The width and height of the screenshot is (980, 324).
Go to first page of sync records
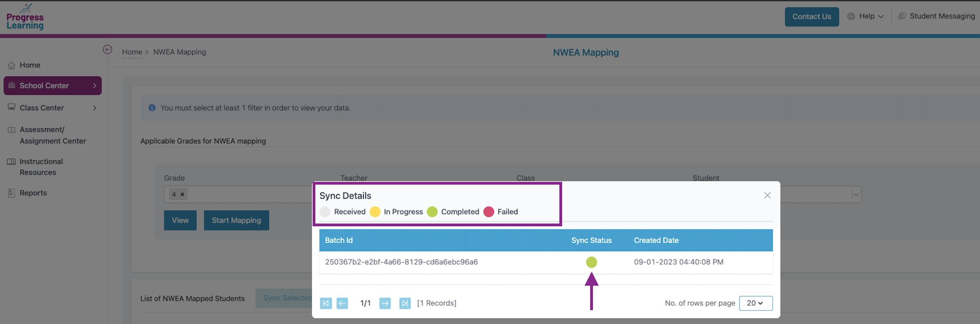click(x=326, y=303)
